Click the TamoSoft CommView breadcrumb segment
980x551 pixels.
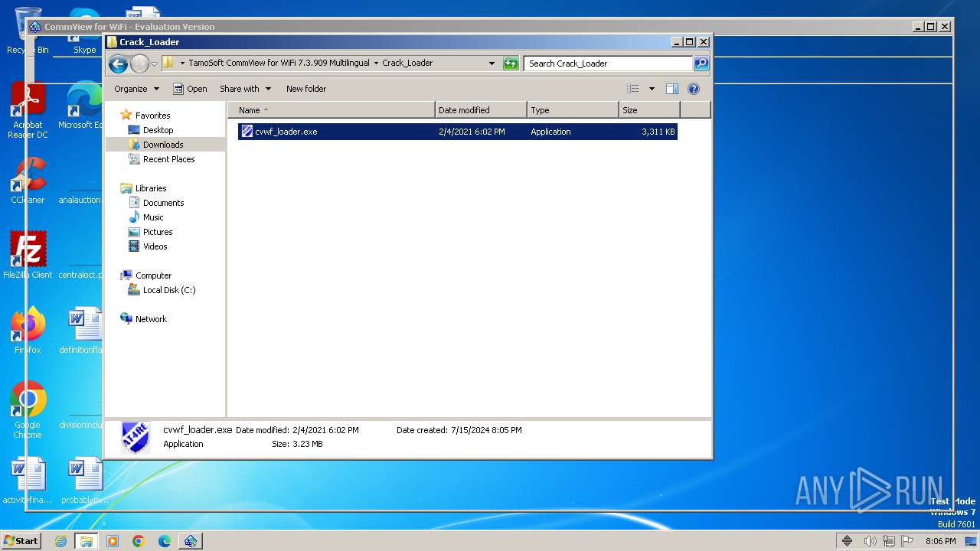tap(279, 64)
